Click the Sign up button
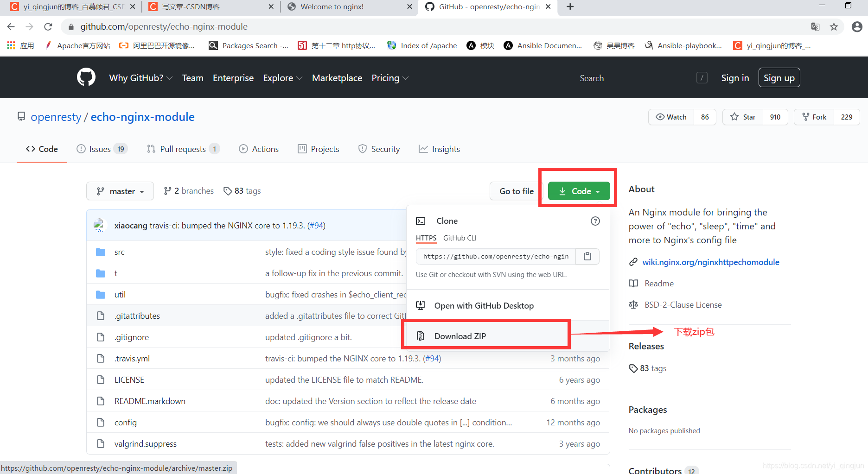 (x=779, y=77)
